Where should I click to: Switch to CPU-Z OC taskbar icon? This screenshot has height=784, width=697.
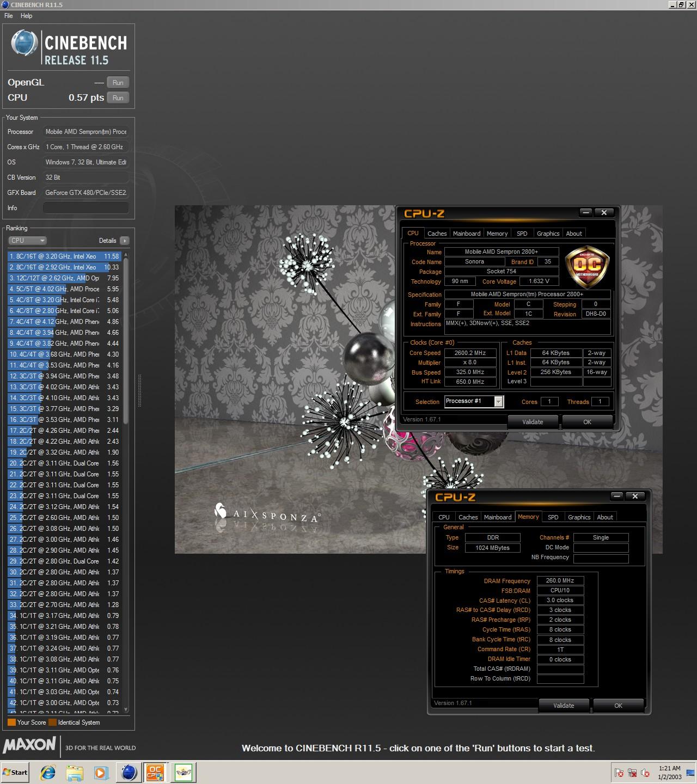click(156, 772)
